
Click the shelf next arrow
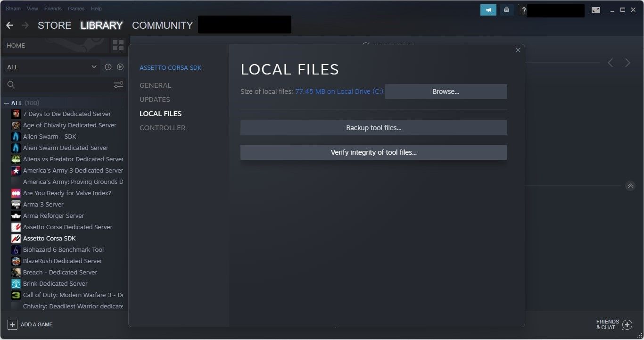(x=627, y=63)
